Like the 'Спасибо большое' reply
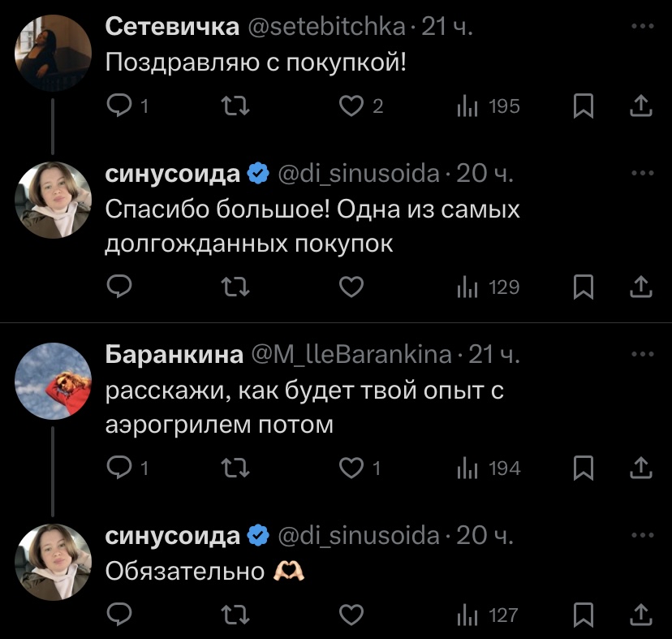This screenshot has height=639, width=672. pos(351,287)
